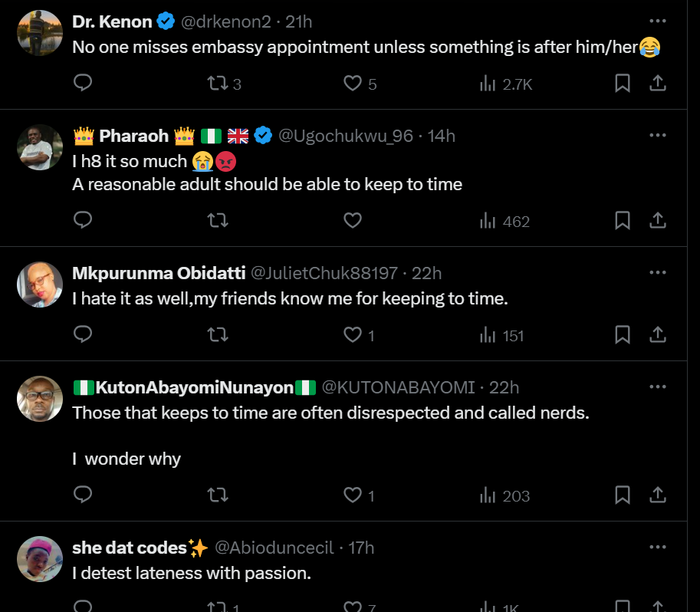Open replies to JulietChuk88197's tweet
Viewport: 700px width, 612px height.
pos(83,335)
